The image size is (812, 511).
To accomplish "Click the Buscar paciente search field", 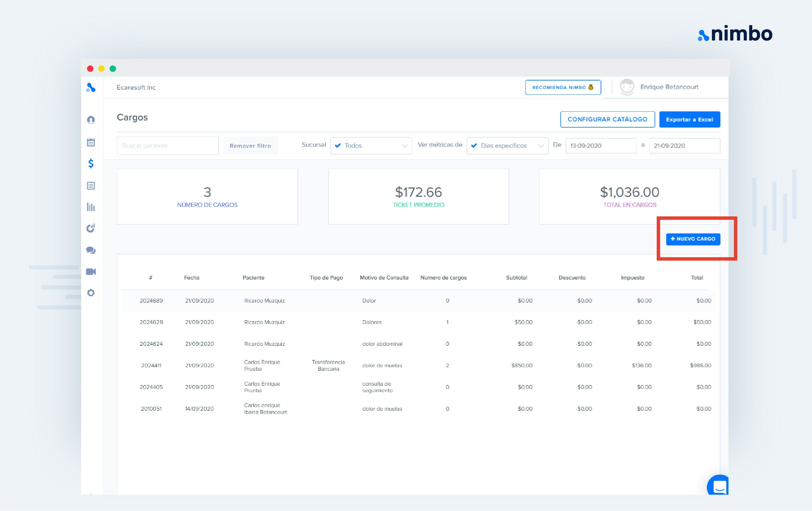I will [168, 146].
